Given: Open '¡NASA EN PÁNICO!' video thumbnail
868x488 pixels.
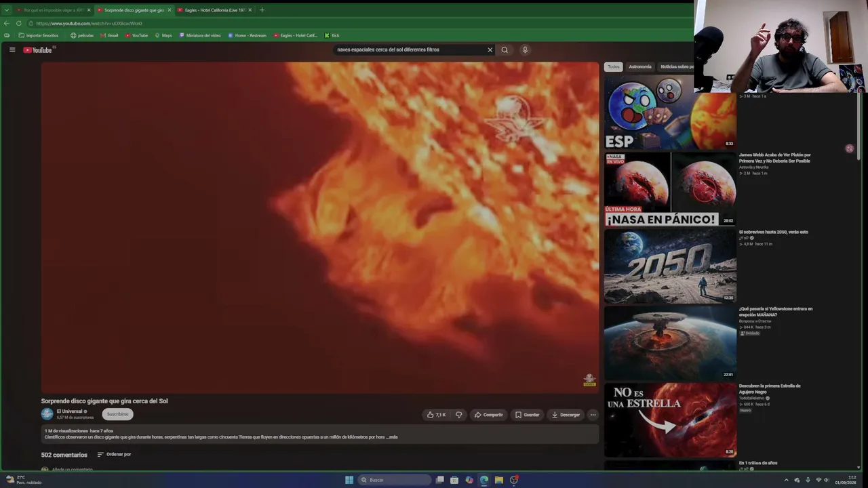Looking at the screenshot, I should [670, 189].
